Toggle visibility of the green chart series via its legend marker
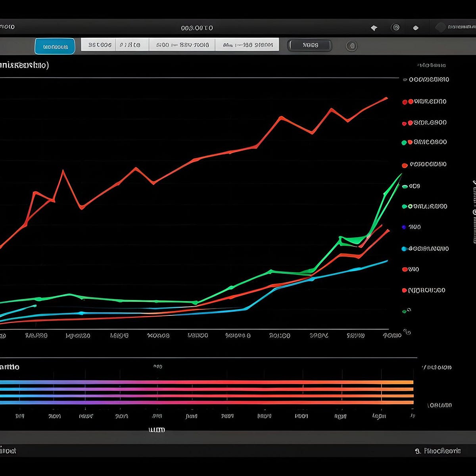The width and height of the screenshot is (476, 476). click(x=404, y=206)
